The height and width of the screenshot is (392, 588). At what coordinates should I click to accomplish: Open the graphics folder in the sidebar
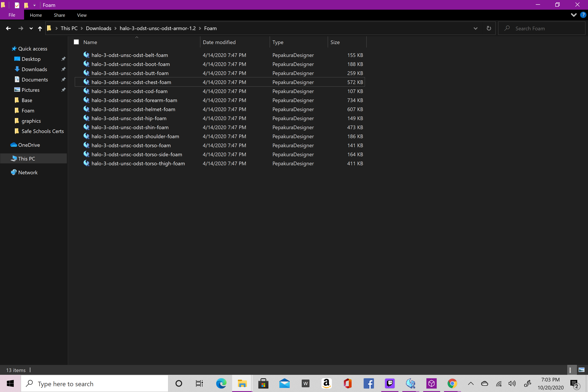[x=31, y=121]
